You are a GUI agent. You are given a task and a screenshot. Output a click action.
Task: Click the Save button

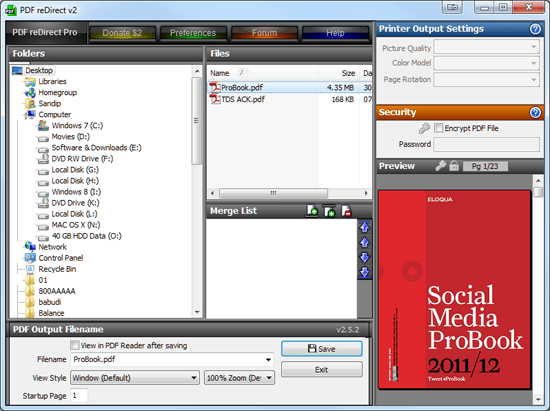322,349
